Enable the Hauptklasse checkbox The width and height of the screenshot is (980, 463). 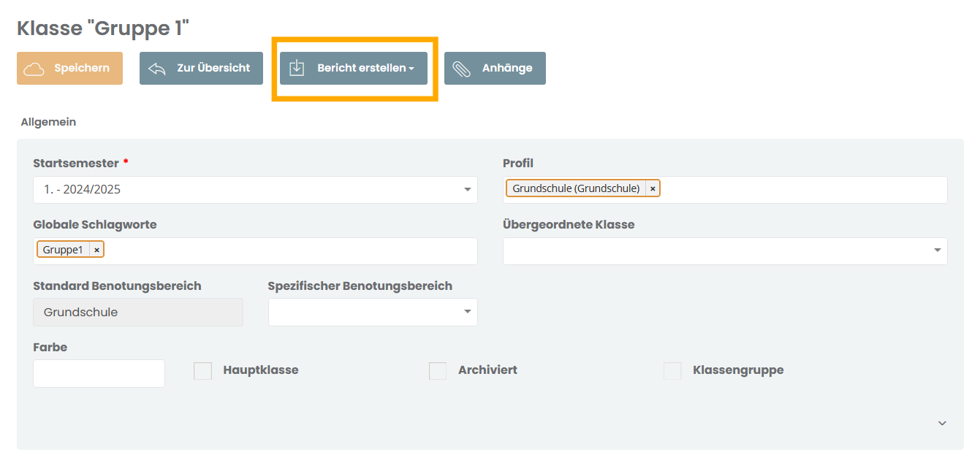[x=202, y=370]
